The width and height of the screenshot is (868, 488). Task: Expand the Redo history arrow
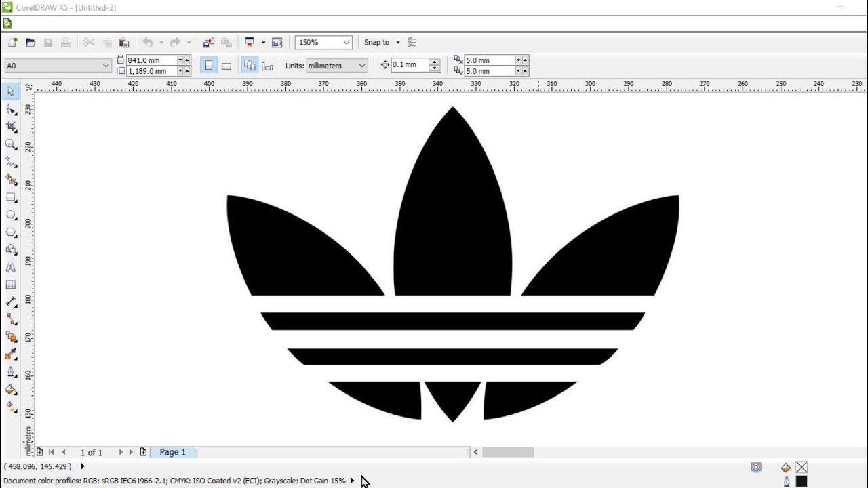(189, 42)
